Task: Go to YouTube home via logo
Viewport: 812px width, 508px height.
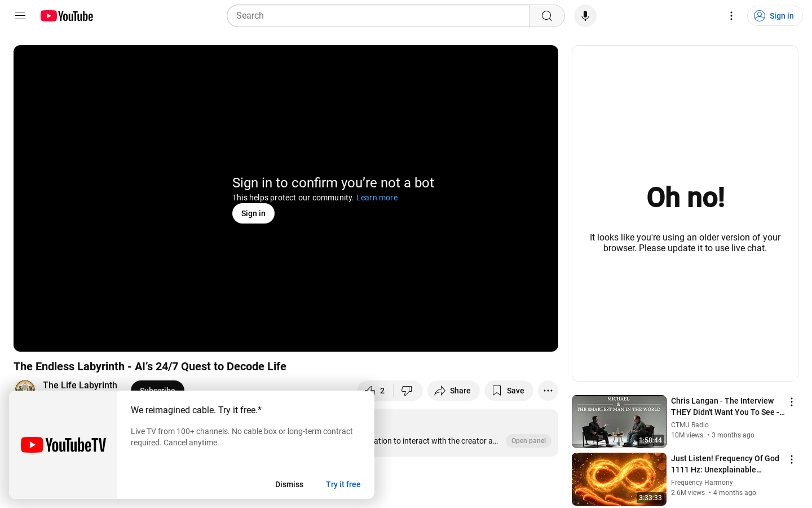Action: pyautogui.click(x=67, y=16)
